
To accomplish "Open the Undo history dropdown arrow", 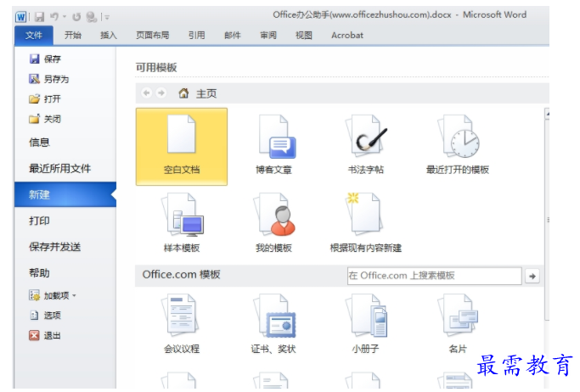I will 65,17.
